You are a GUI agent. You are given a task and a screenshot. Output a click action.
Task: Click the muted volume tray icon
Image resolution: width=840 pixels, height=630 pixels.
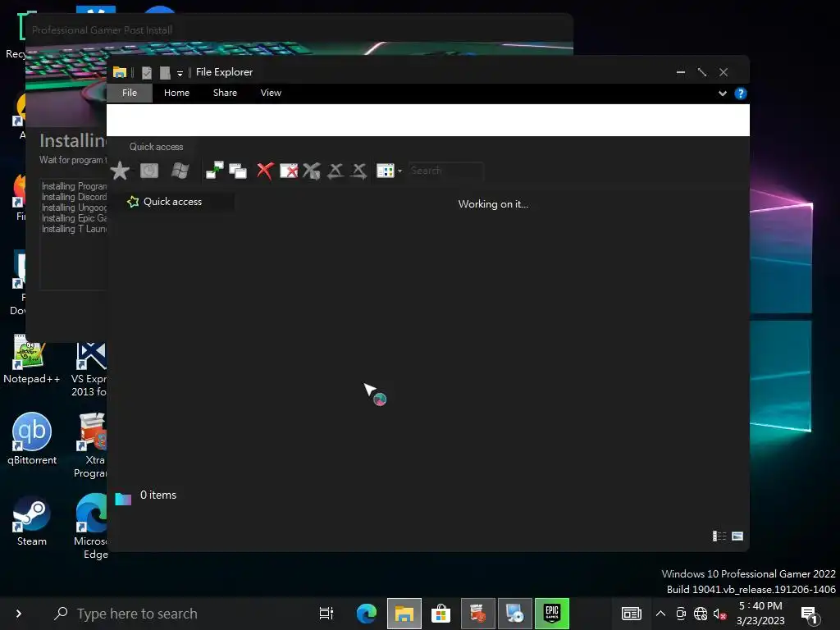(720, 614)
